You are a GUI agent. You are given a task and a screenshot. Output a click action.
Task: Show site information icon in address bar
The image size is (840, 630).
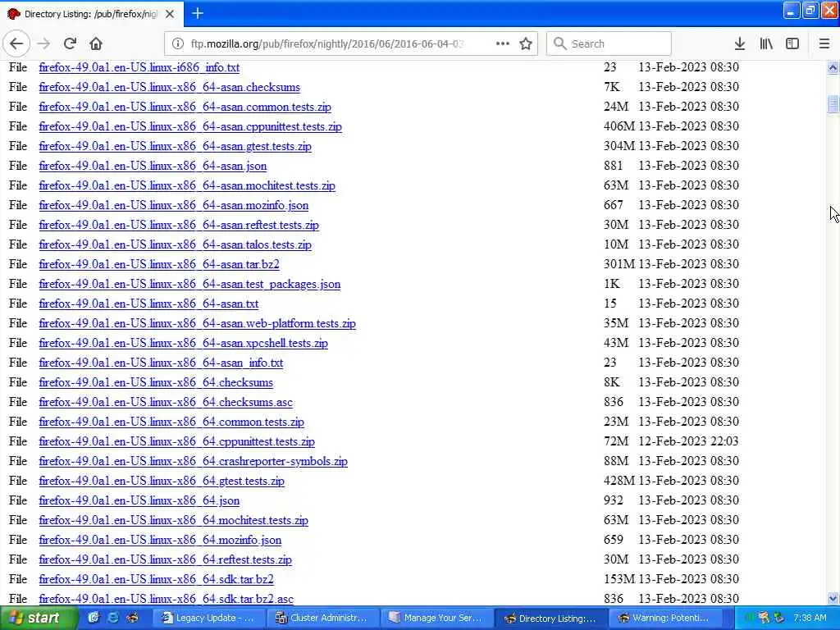tap(177, 44)
